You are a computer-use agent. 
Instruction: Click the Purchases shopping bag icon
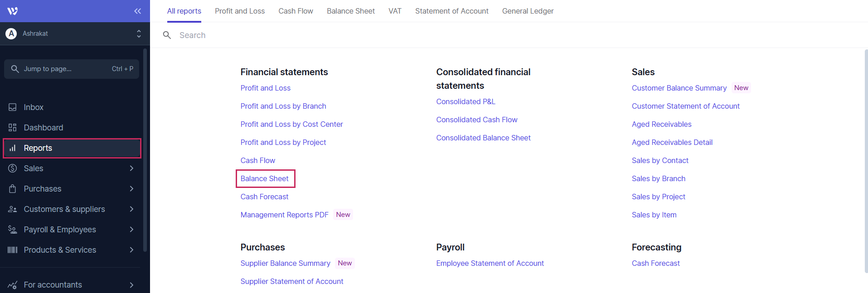(x=13, y=189)
